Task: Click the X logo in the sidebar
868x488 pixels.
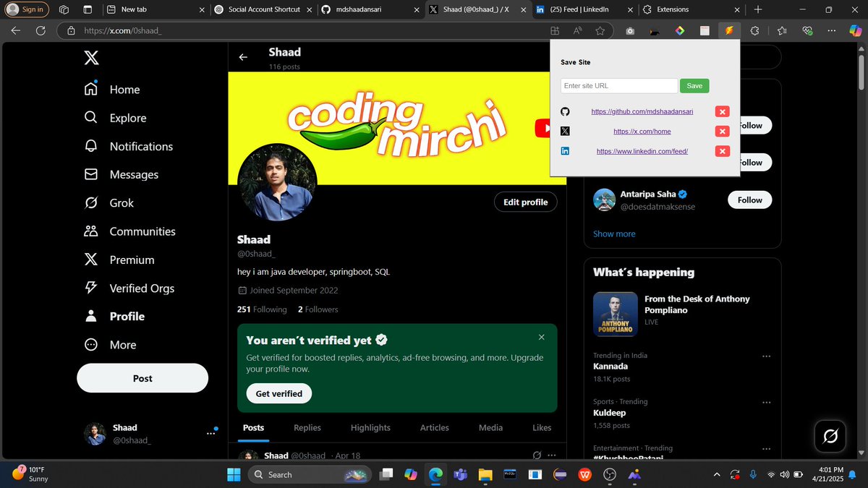Action: point(91,59)
